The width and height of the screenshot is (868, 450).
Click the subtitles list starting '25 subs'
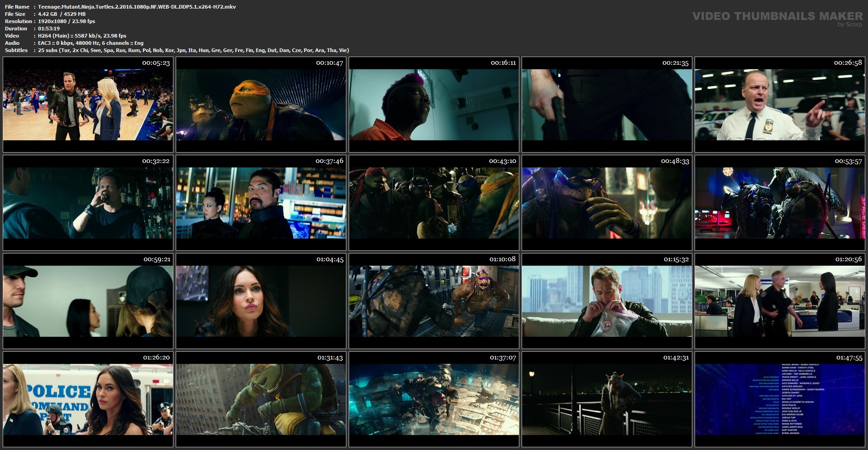coord(193,50)
